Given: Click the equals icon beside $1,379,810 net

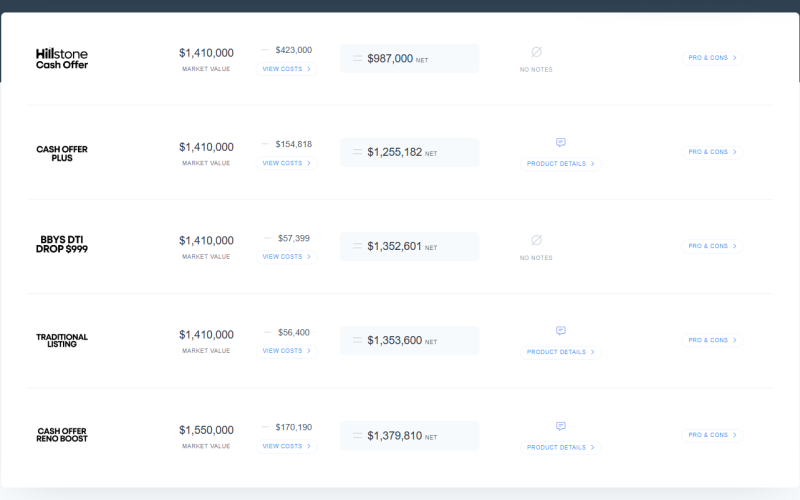Looking at the screenshot, I should [x=357, y=436].
